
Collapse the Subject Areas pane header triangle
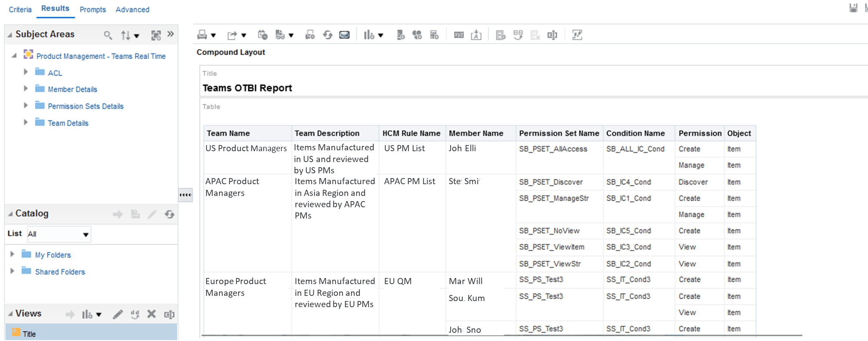(10, 35)
